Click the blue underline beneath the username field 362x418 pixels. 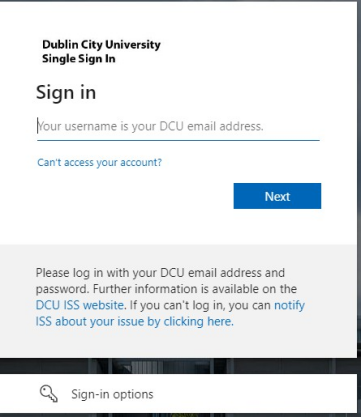tap(178, 140)
